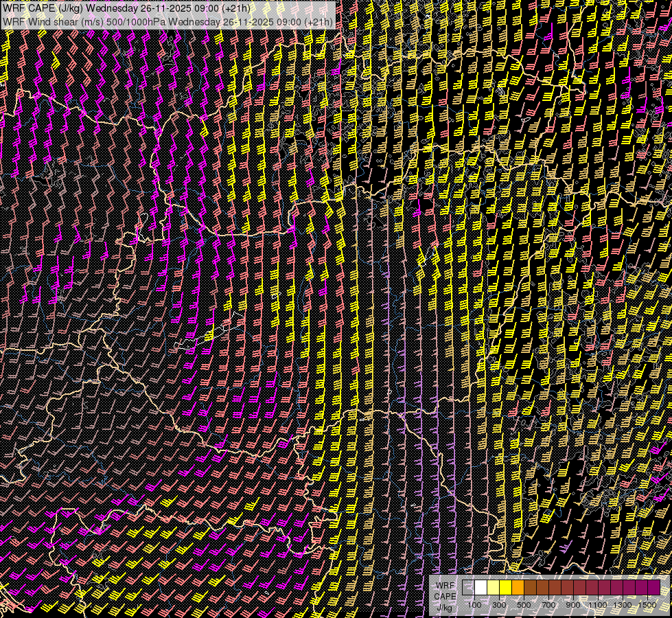This screenshot has width=672, height=618.
Task: Select the orange CAPE legend swatch
Action: point(518,587)
